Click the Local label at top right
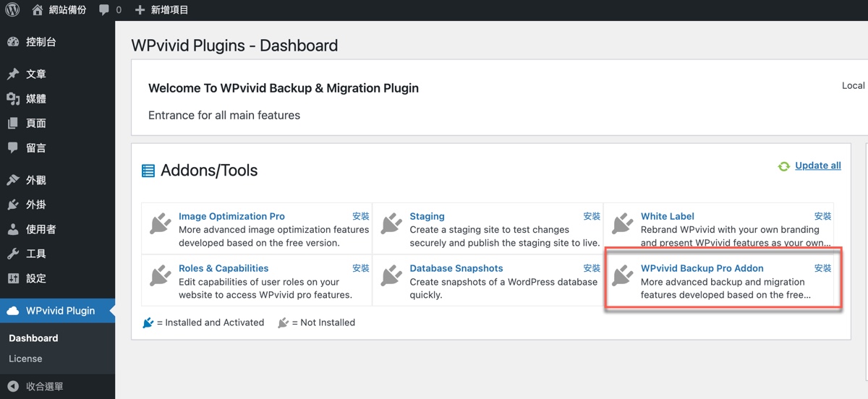868x399 pixels. point(854,85)
